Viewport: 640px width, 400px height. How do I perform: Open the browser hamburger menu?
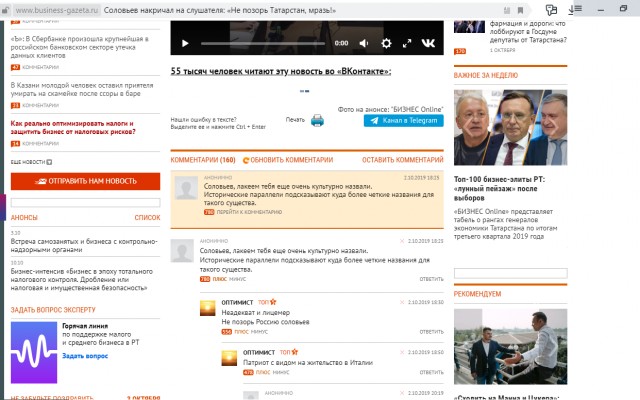[578, 9]
